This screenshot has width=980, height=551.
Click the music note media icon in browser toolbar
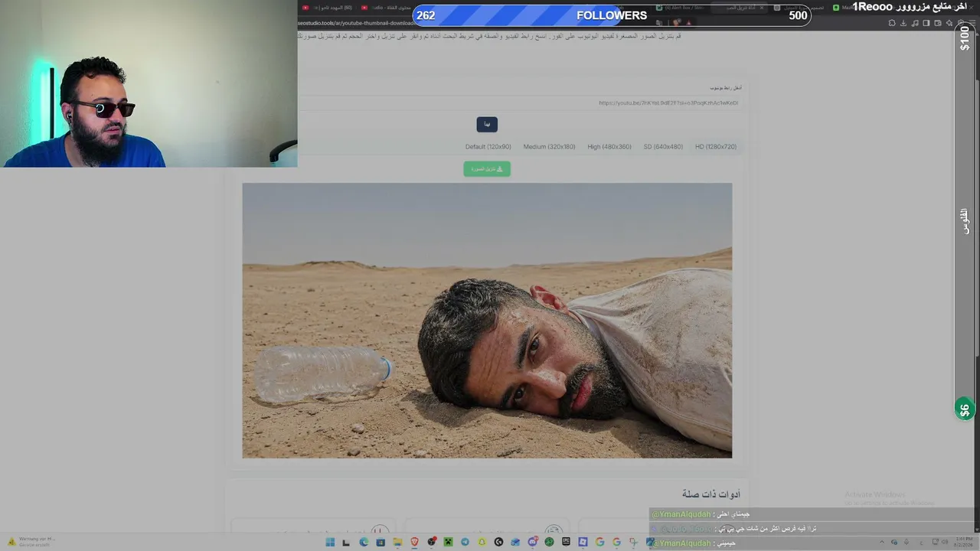(915, 23)
